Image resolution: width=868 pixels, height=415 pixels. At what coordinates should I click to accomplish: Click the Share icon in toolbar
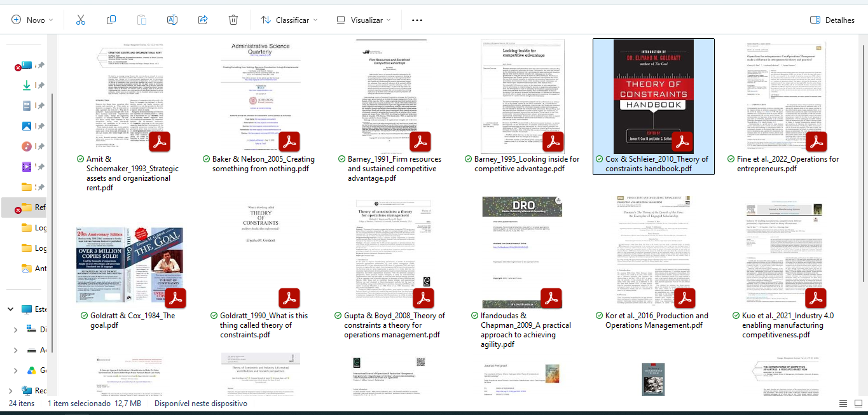point(203,20)
